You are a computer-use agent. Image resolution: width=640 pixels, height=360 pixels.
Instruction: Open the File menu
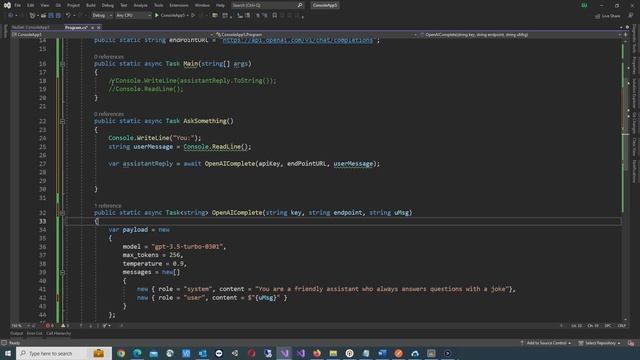18,5
